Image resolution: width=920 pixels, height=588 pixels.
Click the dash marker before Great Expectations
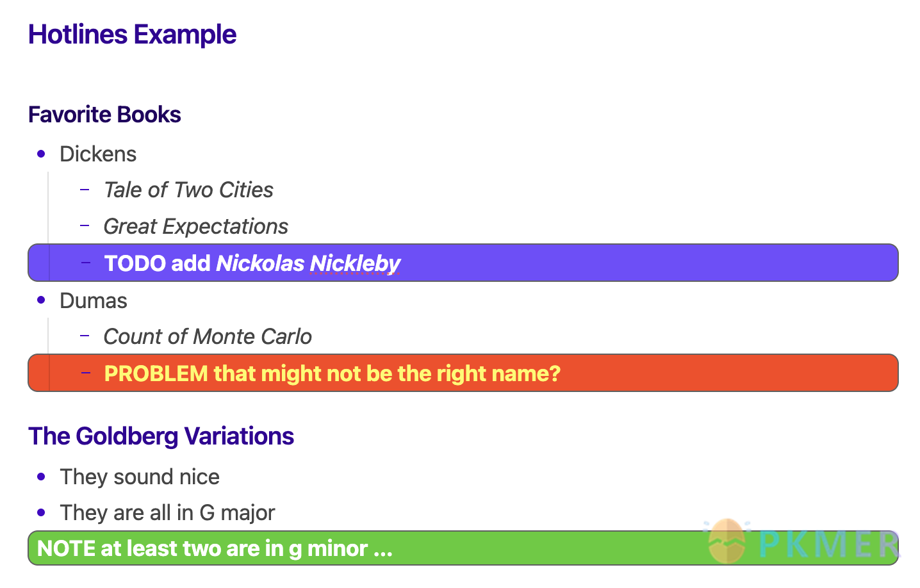[x=85, y=225]
